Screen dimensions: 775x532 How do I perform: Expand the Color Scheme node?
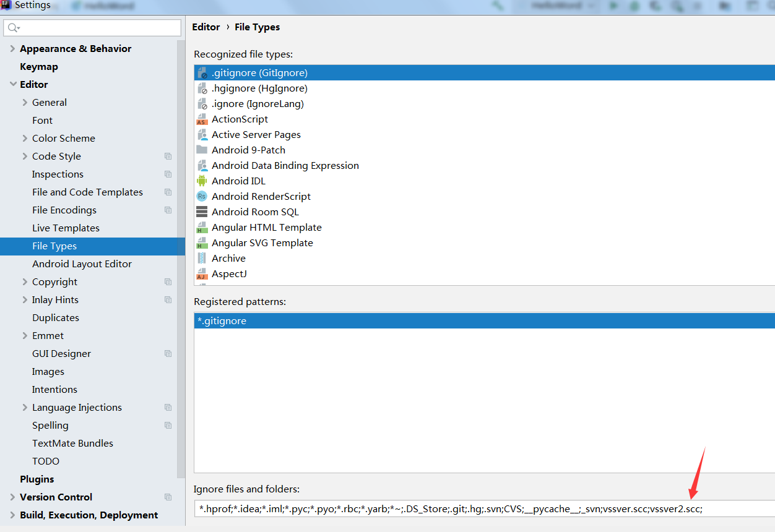coord(25,139)
